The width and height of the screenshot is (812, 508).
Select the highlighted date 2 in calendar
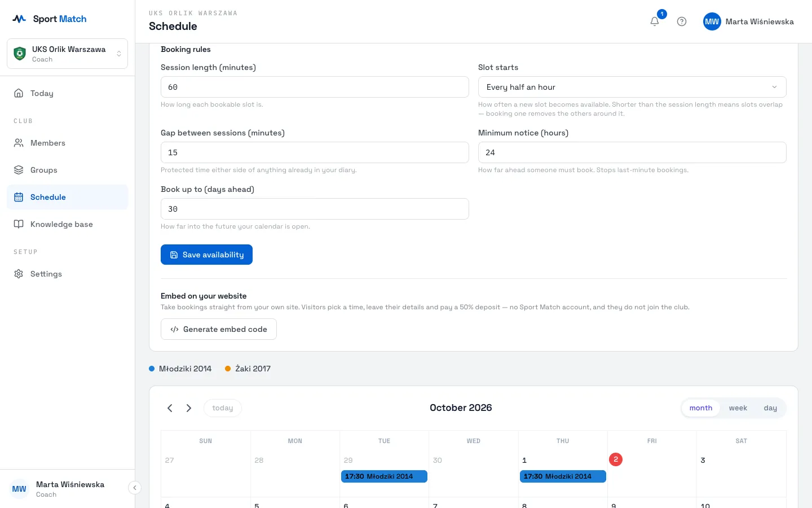[x=616, y=459]
